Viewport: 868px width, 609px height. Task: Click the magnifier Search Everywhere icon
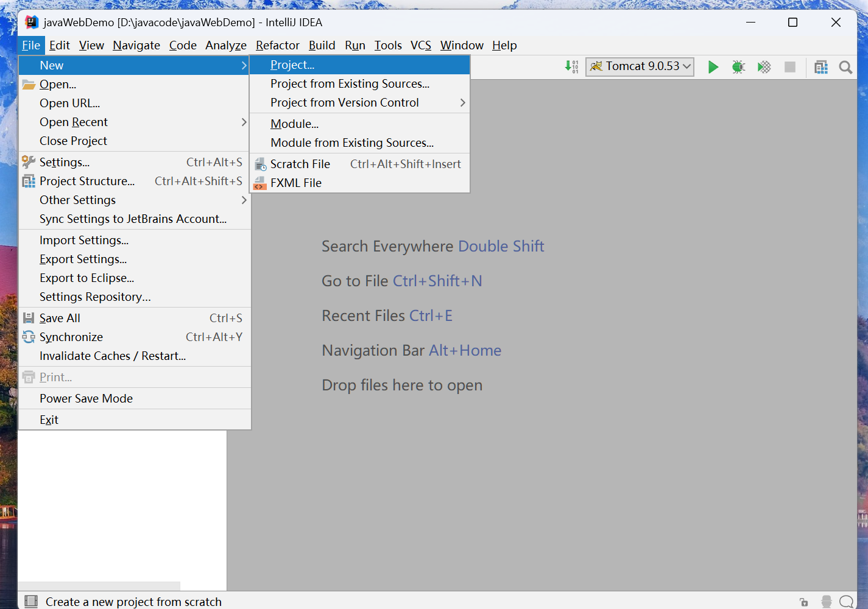[845, 66]
